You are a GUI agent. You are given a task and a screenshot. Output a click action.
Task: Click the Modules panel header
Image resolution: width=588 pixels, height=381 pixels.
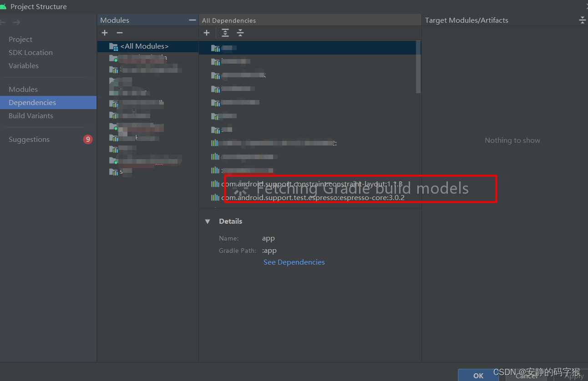point(115,20)
